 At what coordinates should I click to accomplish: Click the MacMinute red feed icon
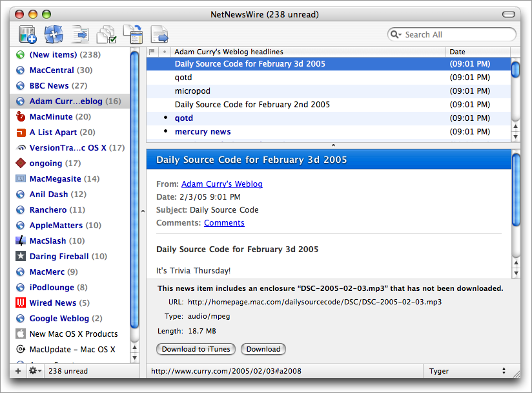(x=21, y=116)
